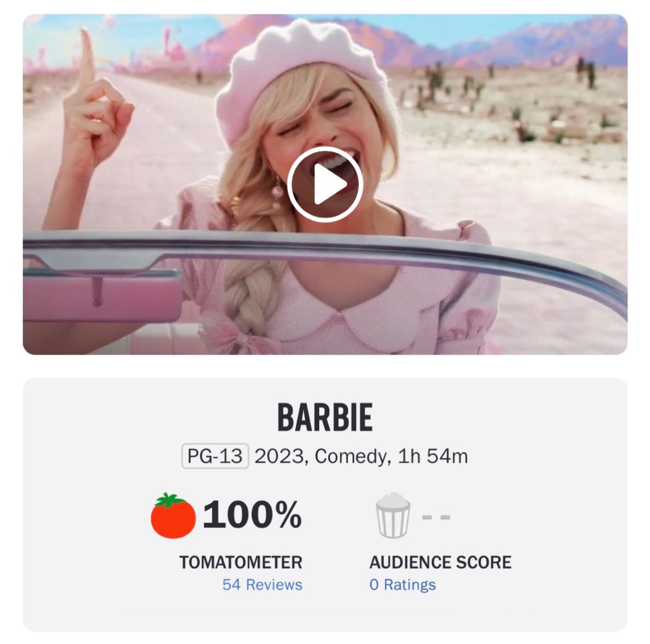Select the 100% Tomatometer score
Screen dimensions: 650x644
tap(252, 515)
